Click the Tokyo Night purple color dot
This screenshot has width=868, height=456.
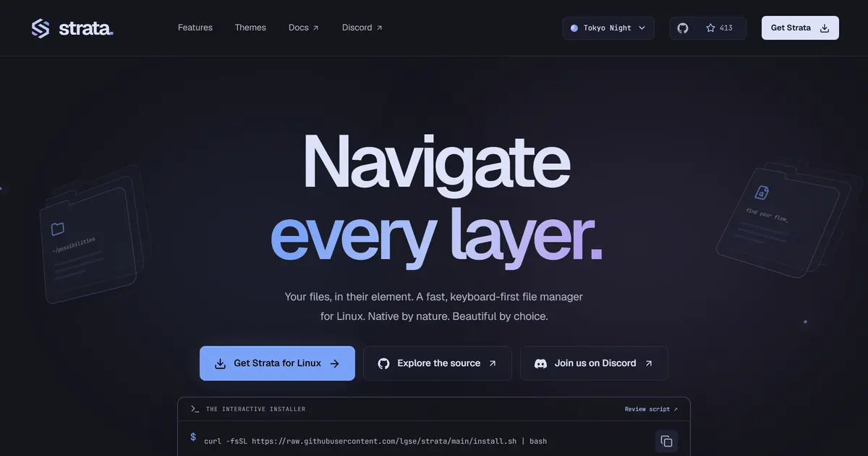[574, 28]
